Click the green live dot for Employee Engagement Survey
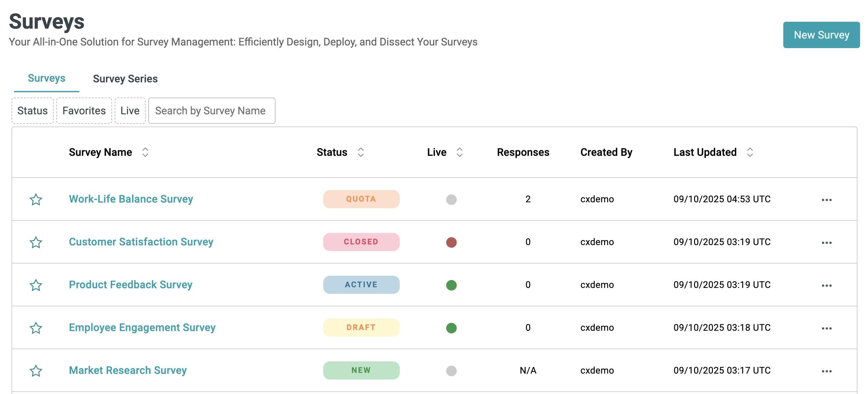Image resolution: width=868 pixels, height=394 pixels. [451, 328]
